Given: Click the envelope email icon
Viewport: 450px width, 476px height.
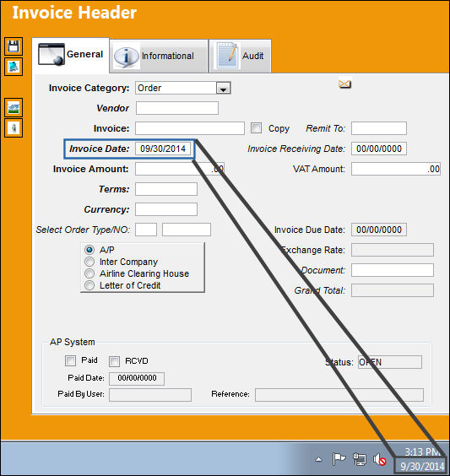Looking at the screenshot, I should pyautogui.click(x=344, y=84).
